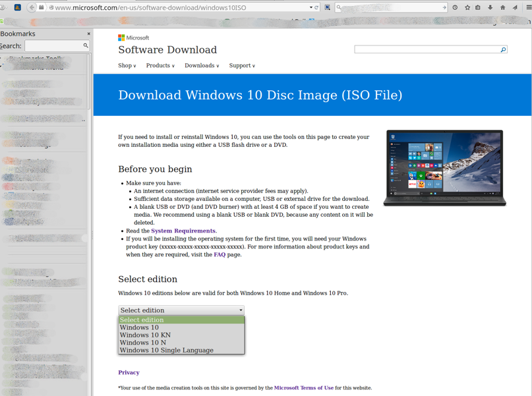Click the Microsoft site search magnifier icon
Viewport: 532px width, 396px height.
[504, 50]
